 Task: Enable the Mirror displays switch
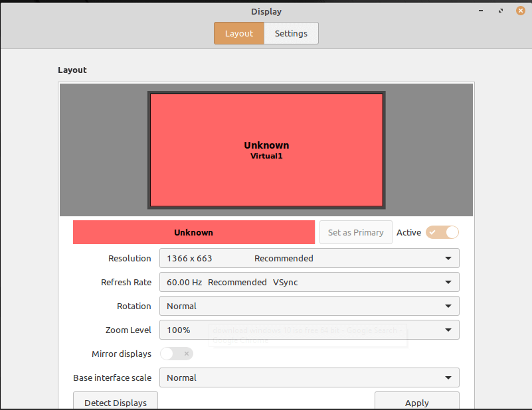[x=177, y=354]
